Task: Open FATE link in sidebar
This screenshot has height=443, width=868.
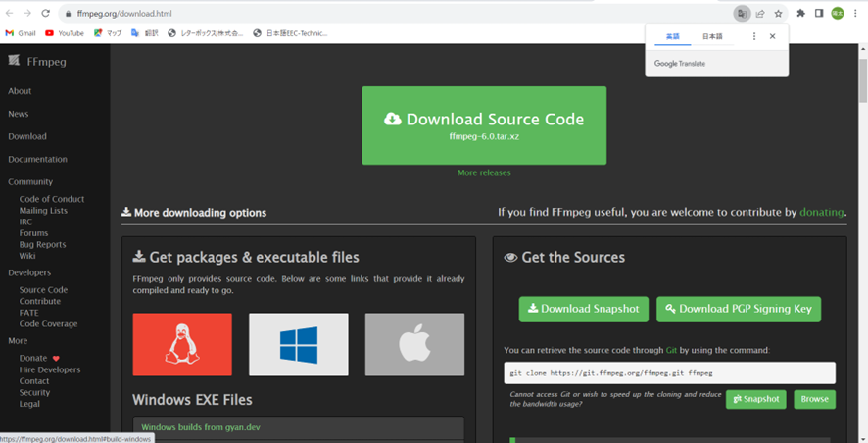Action: coord(28,313)
